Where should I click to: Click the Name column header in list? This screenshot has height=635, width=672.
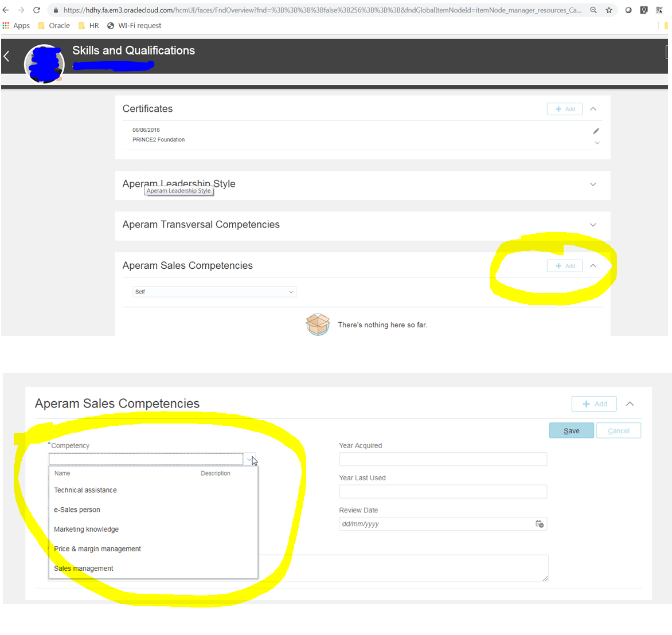coord(62,473)
